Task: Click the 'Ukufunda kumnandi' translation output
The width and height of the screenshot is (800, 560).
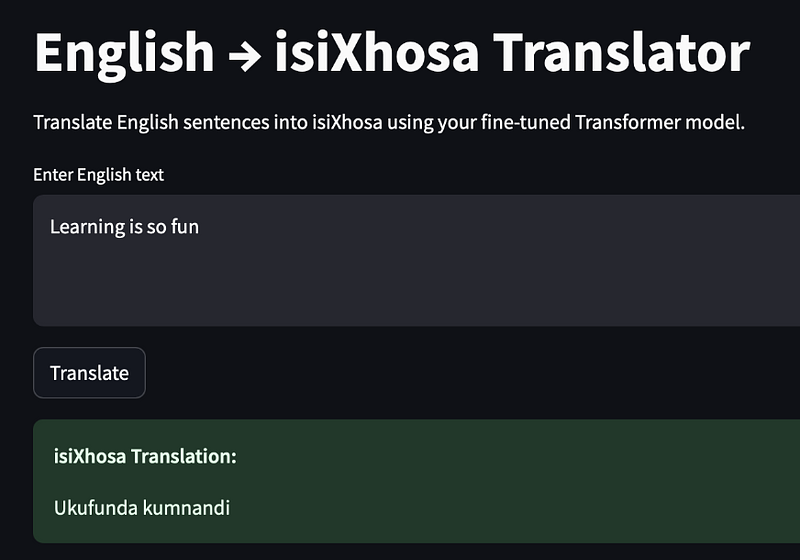Action: (141, 508)
